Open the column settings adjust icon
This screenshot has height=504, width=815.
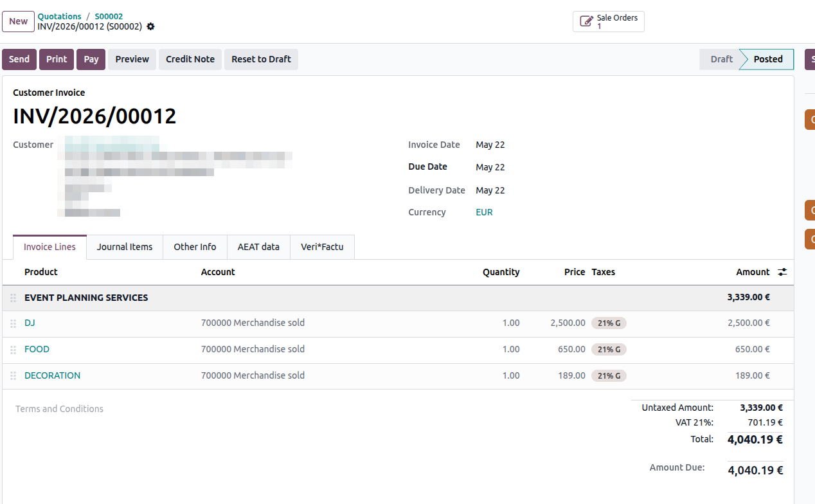click(782, 272)
